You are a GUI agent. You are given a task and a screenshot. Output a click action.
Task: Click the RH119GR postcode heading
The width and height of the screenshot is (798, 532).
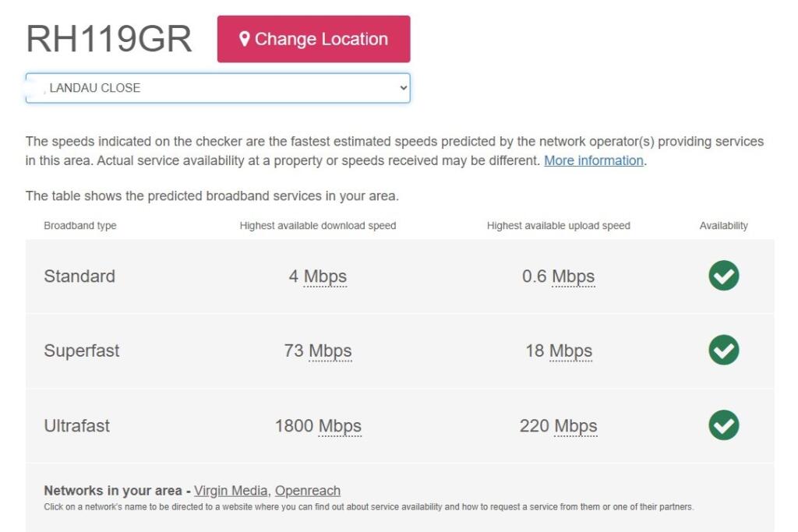(x=109, y=39)
